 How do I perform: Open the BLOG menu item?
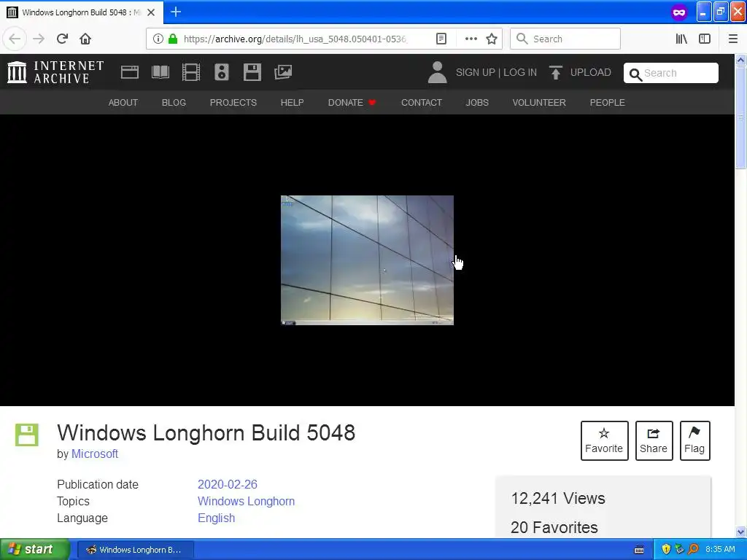click(x=174, y=102)
